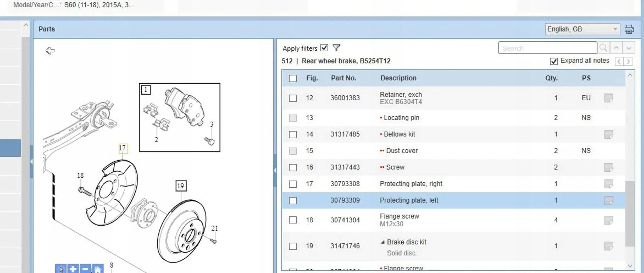
Task: Check the box for Brake disc kit
Action: click(x=293, y=246)
